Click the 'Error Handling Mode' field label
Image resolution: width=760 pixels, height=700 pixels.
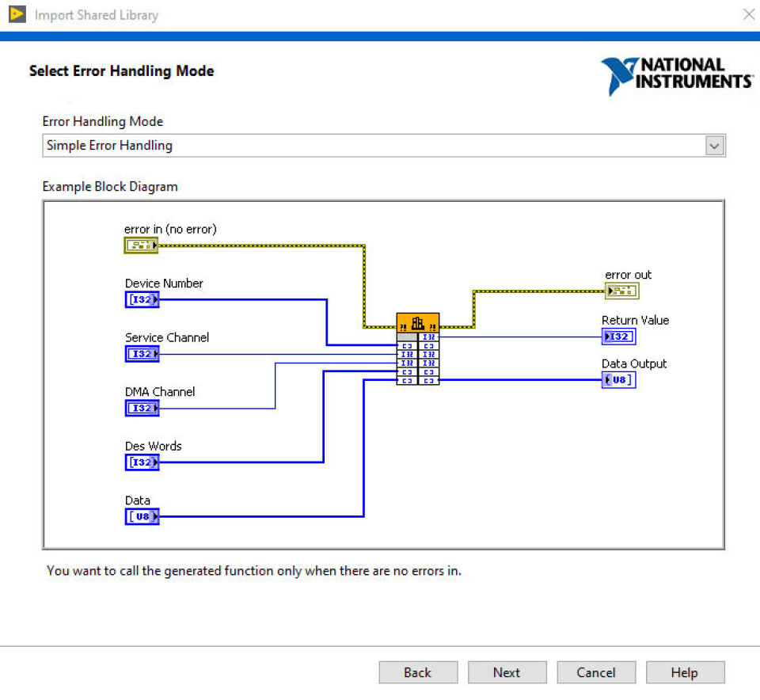[103, 121]
